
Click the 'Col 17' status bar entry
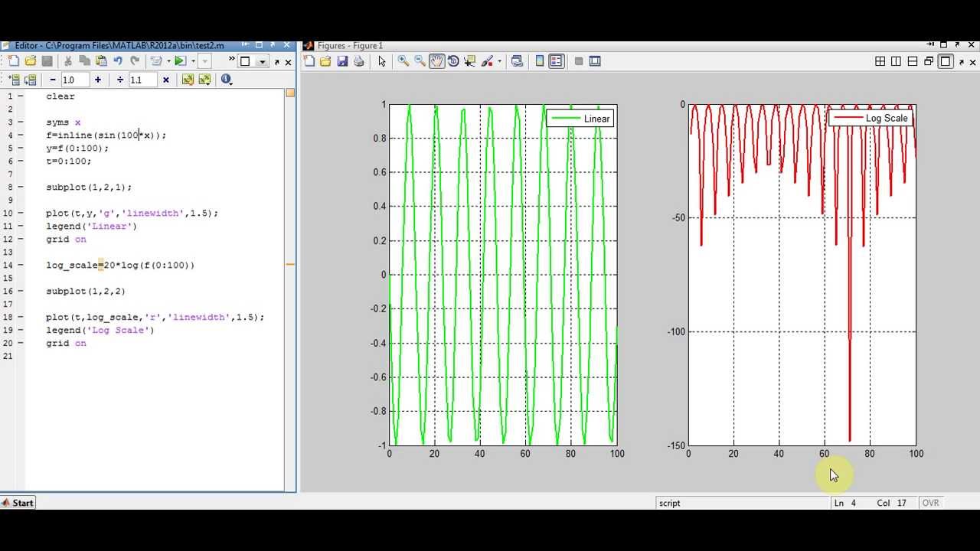click(892, 503)
